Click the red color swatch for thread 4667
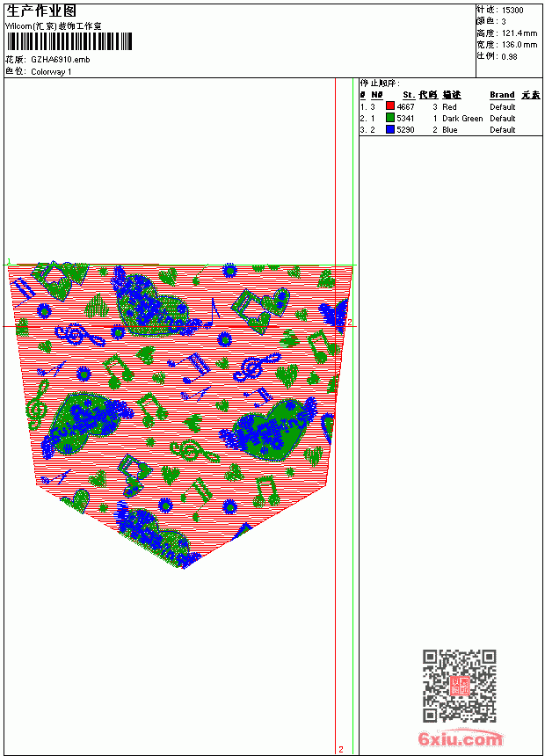Image resolution: width=545 pixels, height=756 pixels. pyautogui.click(x=390, y=106)
